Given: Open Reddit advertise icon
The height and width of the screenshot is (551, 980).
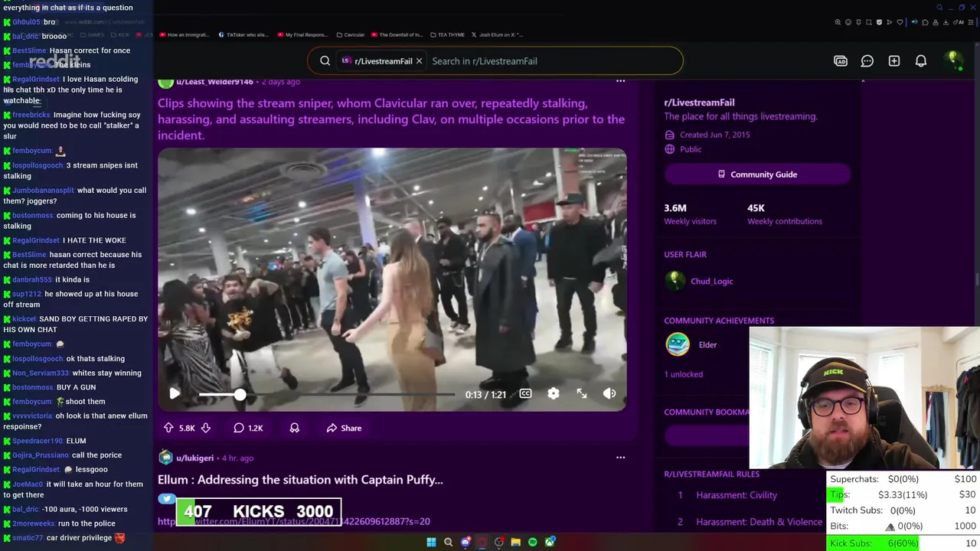Looking at the screenshot, I should click(x=841, y=61).
